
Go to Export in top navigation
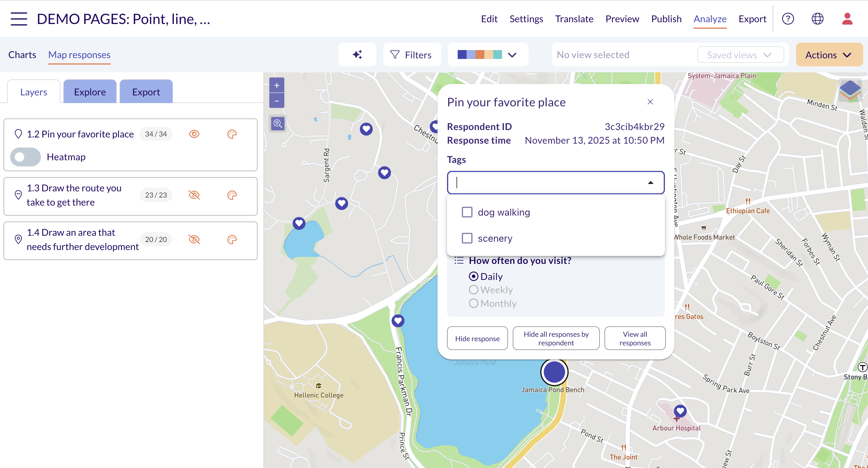tap(752, 19)
